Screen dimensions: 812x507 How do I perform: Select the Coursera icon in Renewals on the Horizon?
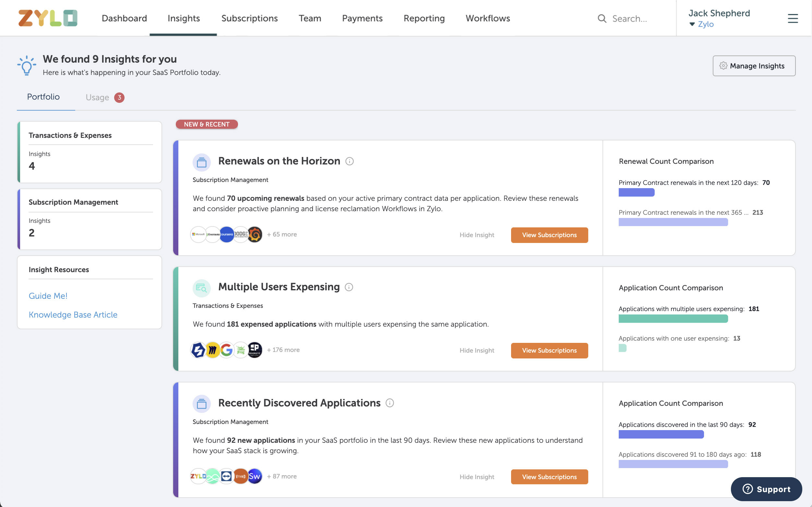pyautogui.click(x=226, y=235)
